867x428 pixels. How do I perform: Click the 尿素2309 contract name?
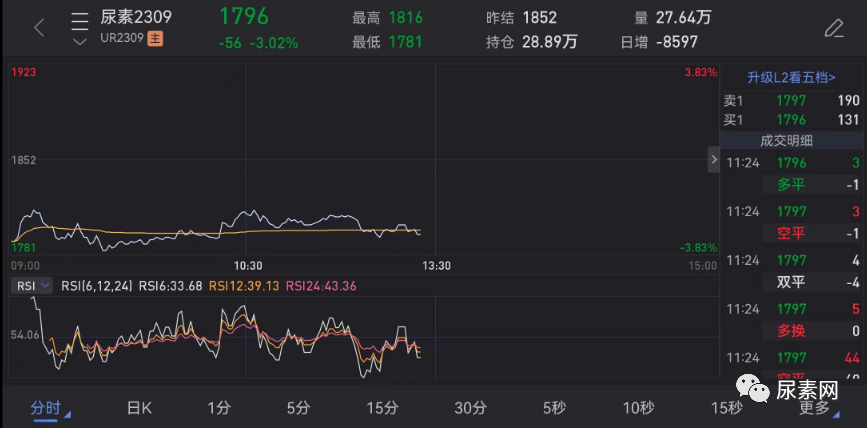pos(136,17)
